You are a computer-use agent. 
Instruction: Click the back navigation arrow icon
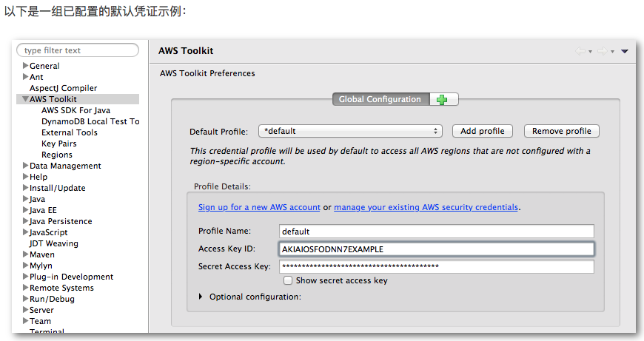580,51
